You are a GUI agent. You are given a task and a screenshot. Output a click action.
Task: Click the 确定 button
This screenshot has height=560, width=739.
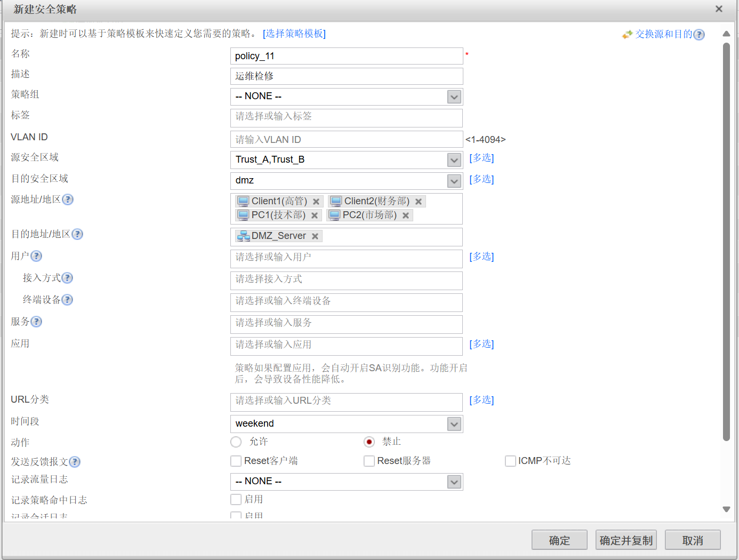click(x=559, y=540)
